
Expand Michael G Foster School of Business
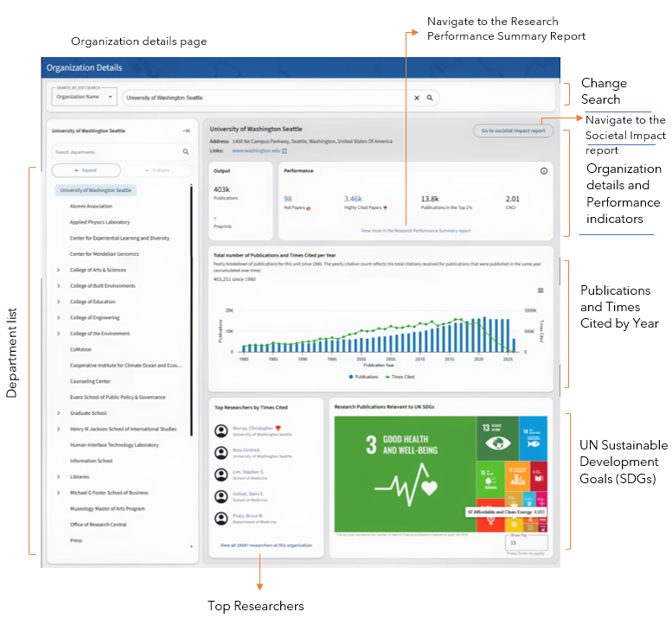coord(59,493)
